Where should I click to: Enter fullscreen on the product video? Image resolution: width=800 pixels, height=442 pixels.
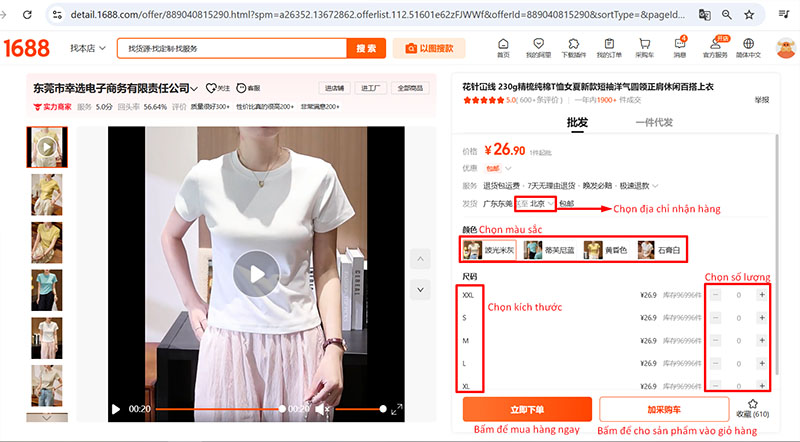397,409
